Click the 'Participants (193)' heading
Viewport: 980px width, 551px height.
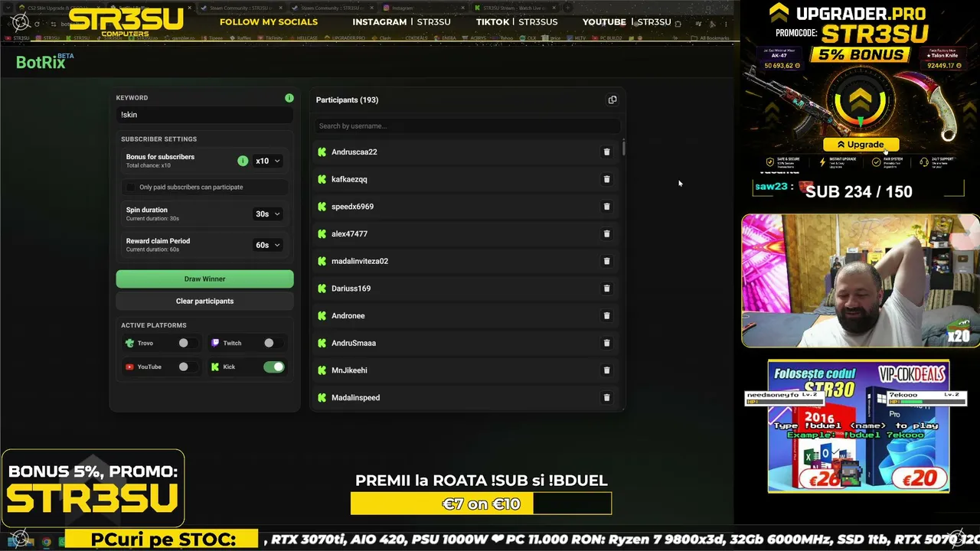(347, 99)
